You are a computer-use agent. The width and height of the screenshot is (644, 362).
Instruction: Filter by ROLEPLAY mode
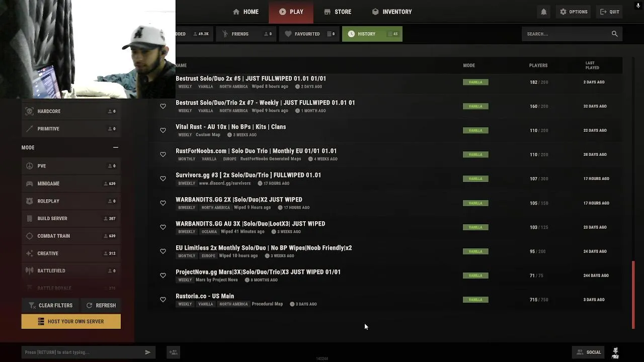(x=71, y=201)
